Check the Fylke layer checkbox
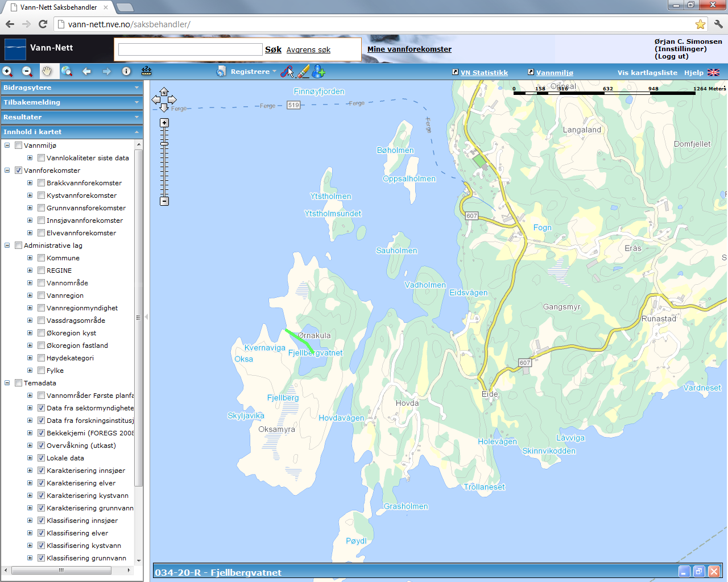728x582 pixels. pos(41,371)
